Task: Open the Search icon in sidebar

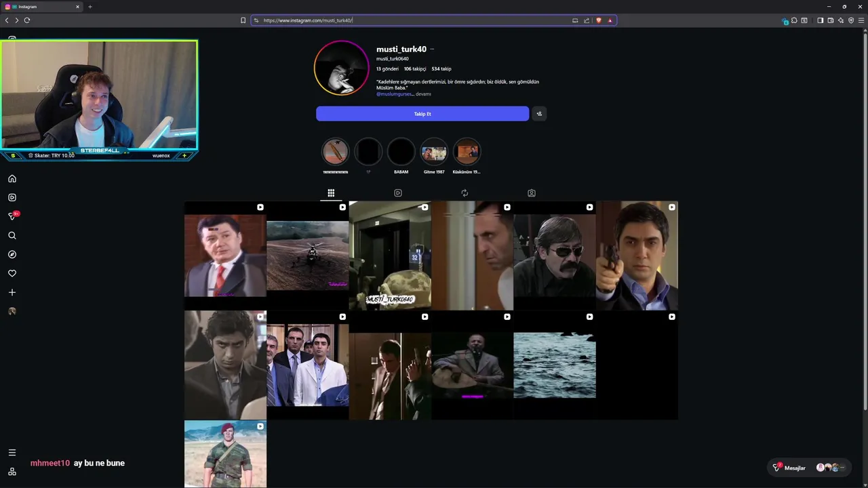Action: [x=12, y=235]
